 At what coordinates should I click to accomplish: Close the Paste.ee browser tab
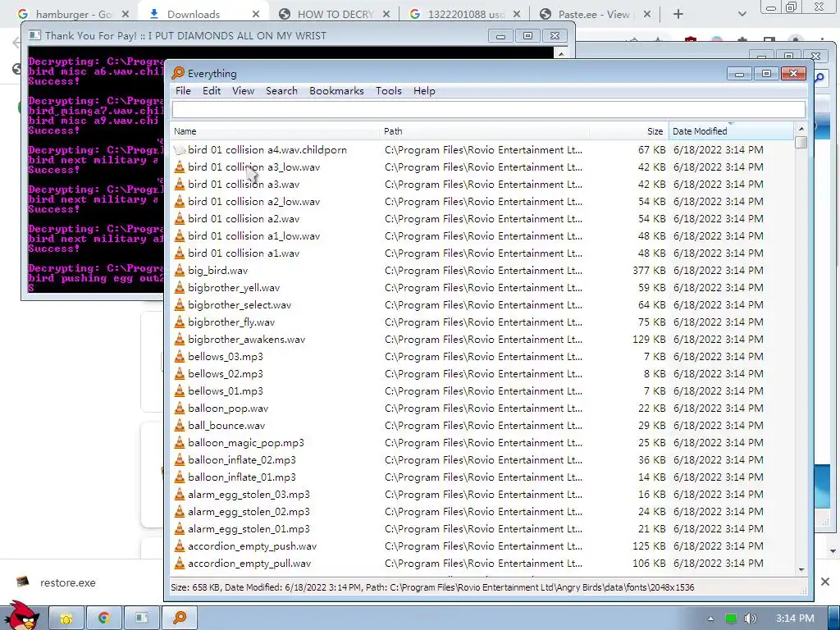(x=647, y=15)
